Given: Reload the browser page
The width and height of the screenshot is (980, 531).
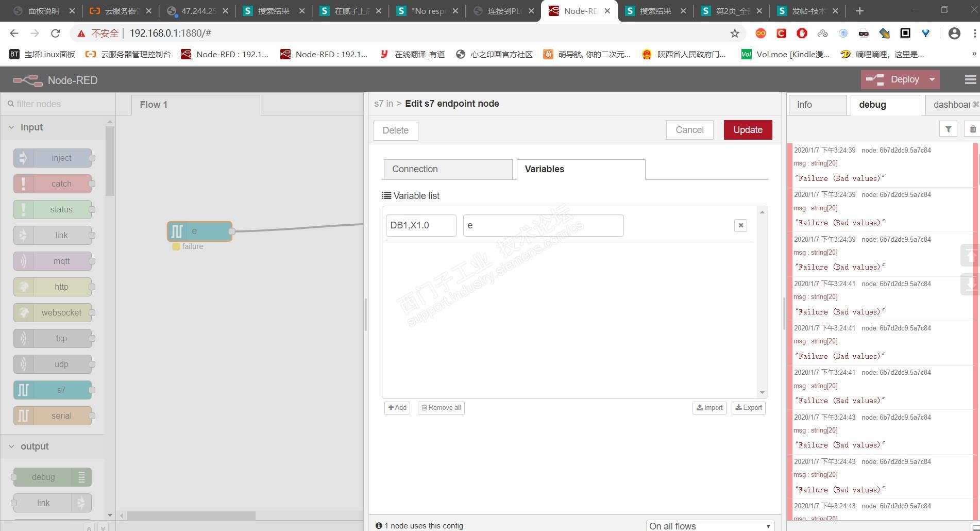Looking at the screenshot, I should click(x=55, y=34).
